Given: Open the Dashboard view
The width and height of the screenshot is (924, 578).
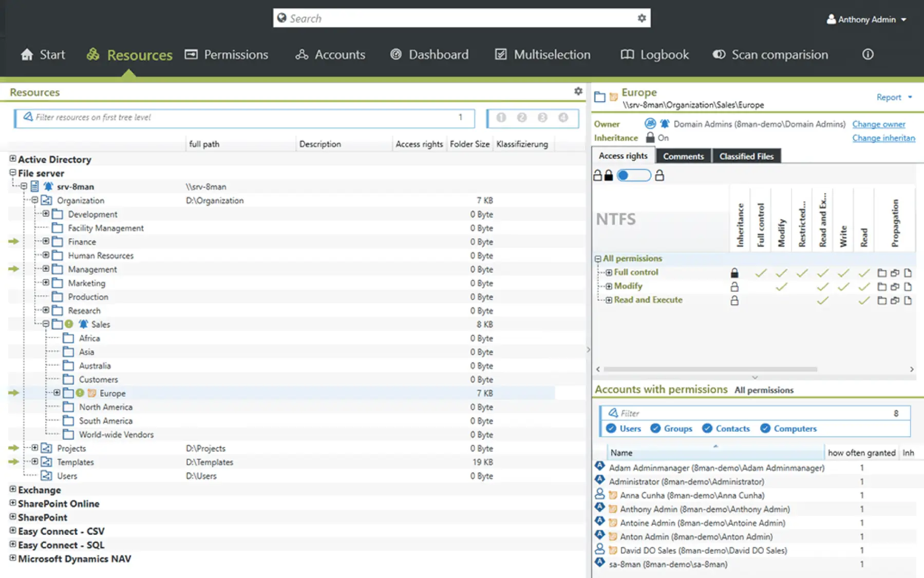Looking at the screenshot, I should [x=429, y=54].
